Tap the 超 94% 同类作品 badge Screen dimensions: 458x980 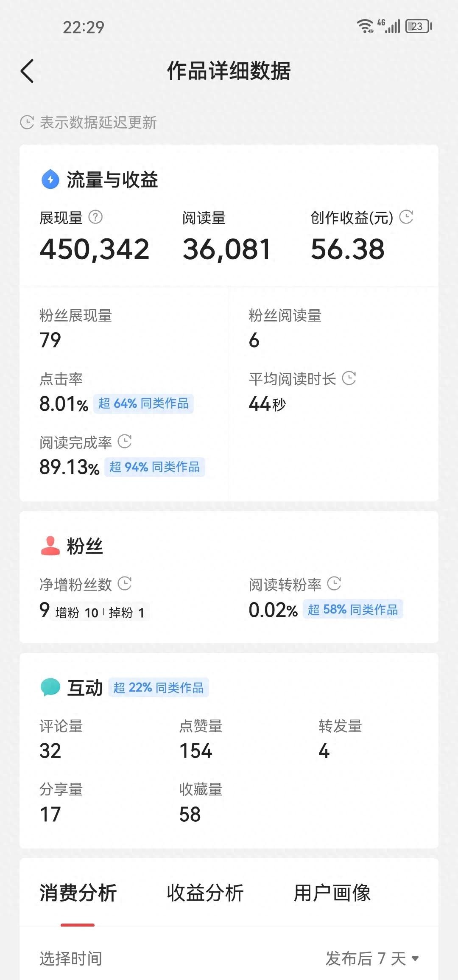click(x=154, y=467)
